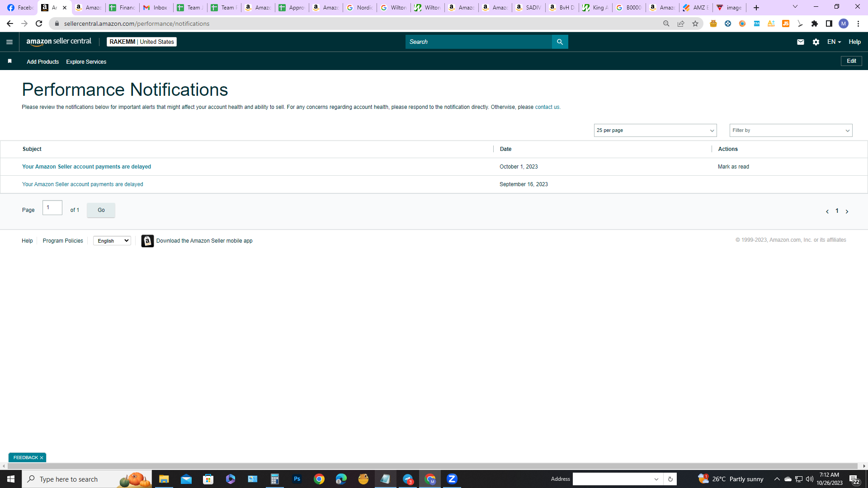Open the taskbar Address dropdown arrow
This screenshot has width=868, height=488.
(x=656, y=479)
